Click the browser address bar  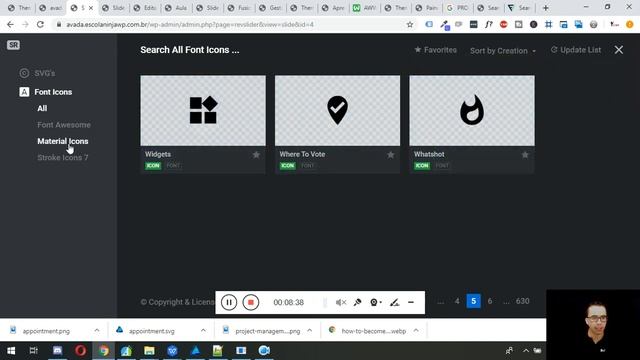point(233,24)
